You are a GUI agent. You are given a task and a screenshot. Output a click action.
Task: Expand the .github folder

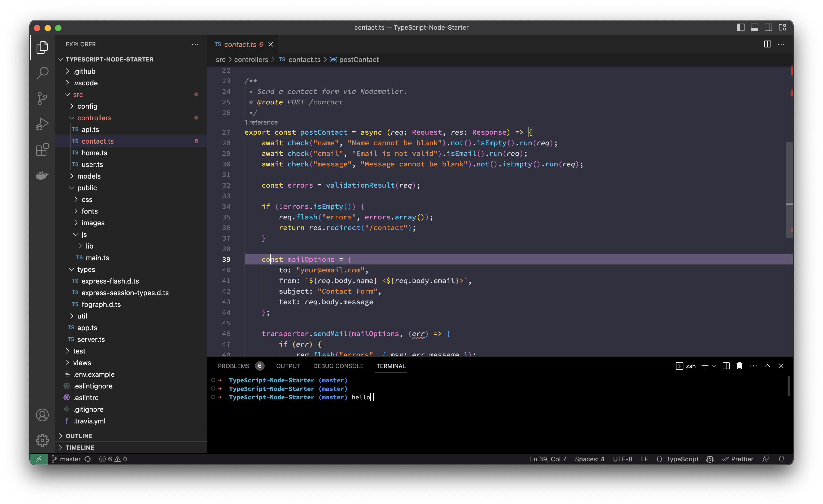(x=131, y=71)
